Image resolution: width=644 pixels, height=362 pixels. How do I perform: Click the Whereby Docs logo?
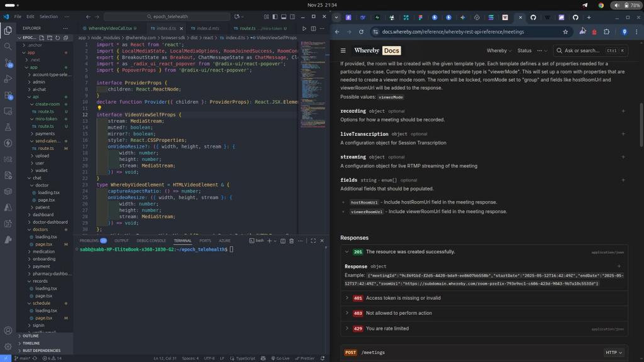coord(377,50)
